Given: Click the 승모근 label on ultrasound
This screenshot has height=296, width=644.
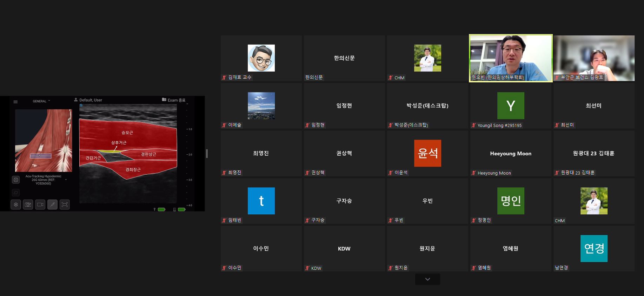Looking at the screenshot, I should (x=127, y=133).
